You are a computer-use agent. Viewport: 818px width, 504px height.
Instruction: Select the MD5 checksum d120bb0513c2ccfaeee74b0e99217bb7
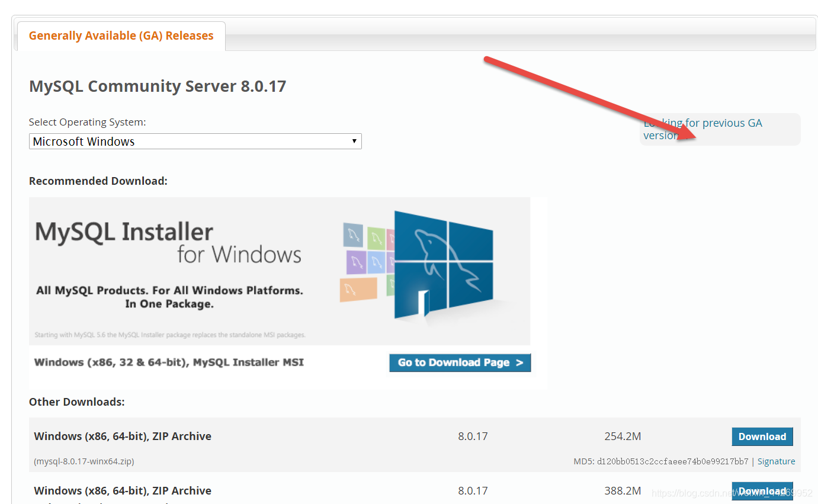[x=672, y=461]
